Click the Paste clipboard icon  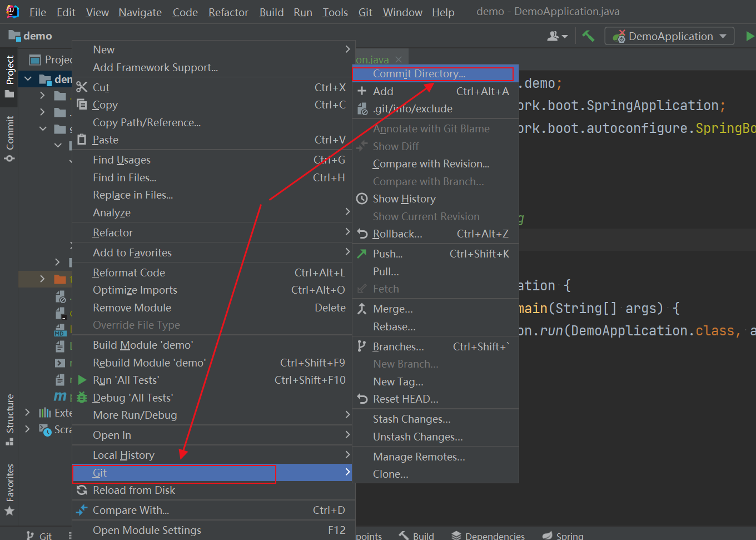pyautogui.click(x=82, y=140)
